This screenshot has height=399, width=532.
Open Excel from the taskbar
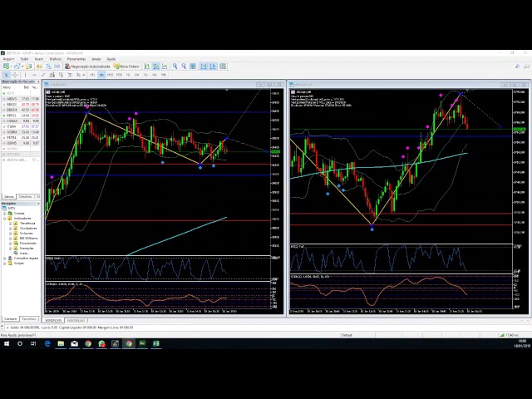156,343
